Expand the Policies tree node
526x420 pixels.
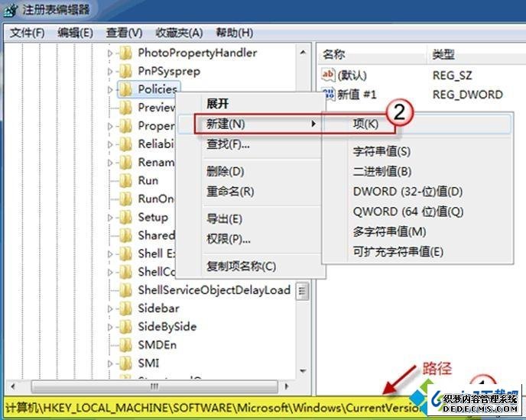(x=110, y=89)
